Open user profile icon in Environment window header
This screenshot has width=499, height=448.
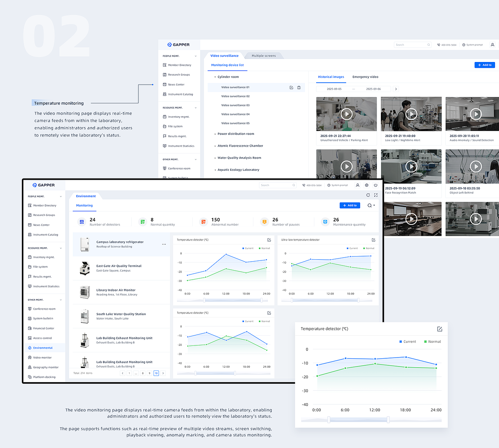point(357,185)
